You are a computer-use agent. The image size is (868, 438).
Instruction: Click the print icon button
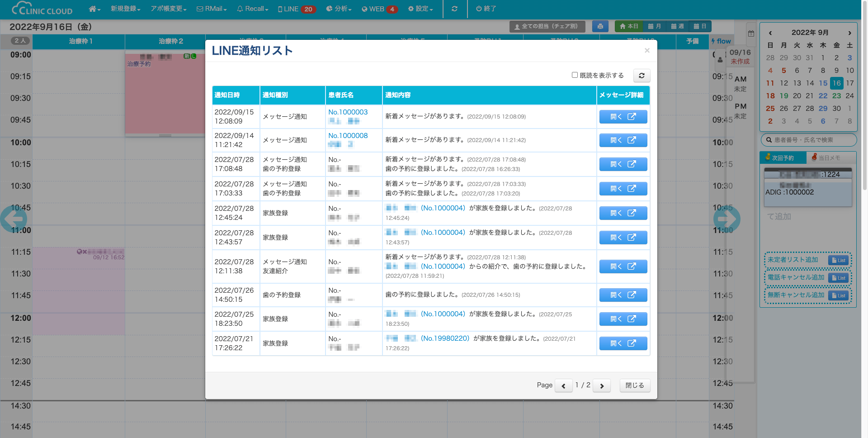[600, 26]
